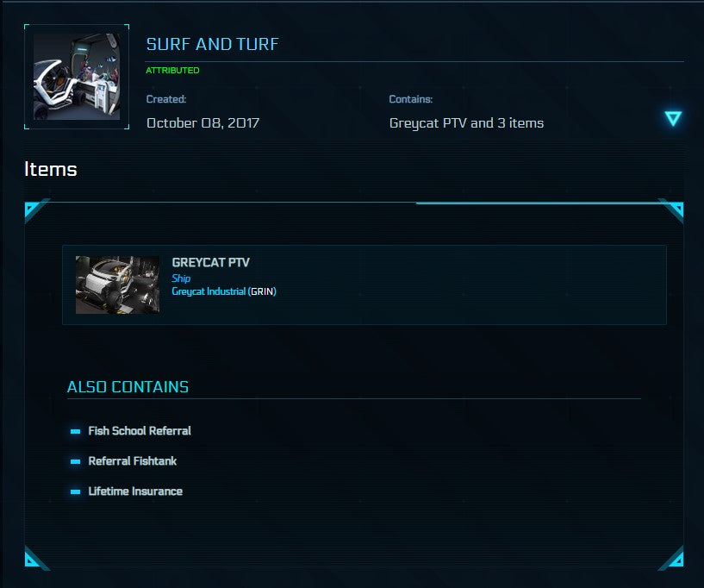Viewport: 704px width, 588px height.
Task: Click the Ship type label
Action: (x=181, y=278)
